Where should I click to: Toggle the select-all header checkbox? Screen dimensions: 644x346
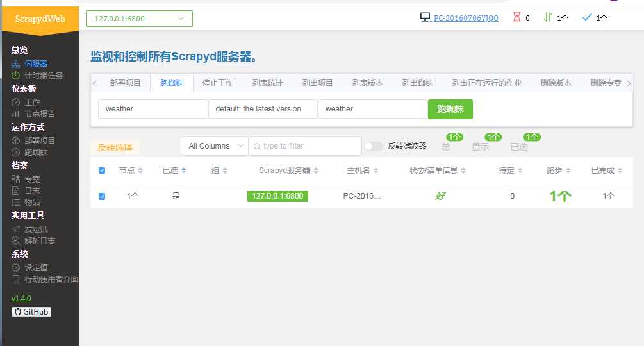[x=102, y=170]
